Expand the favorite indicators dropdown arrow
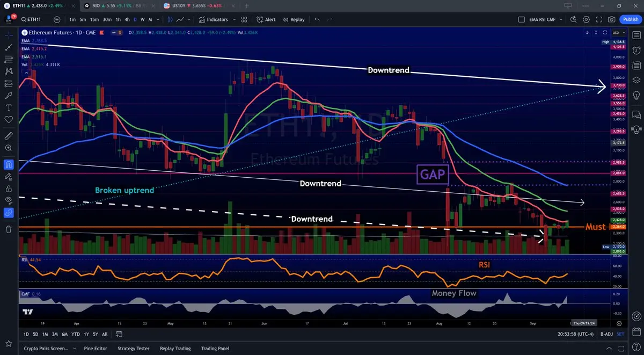This screenshot has height=355, width=644. [x=234, y=19]
